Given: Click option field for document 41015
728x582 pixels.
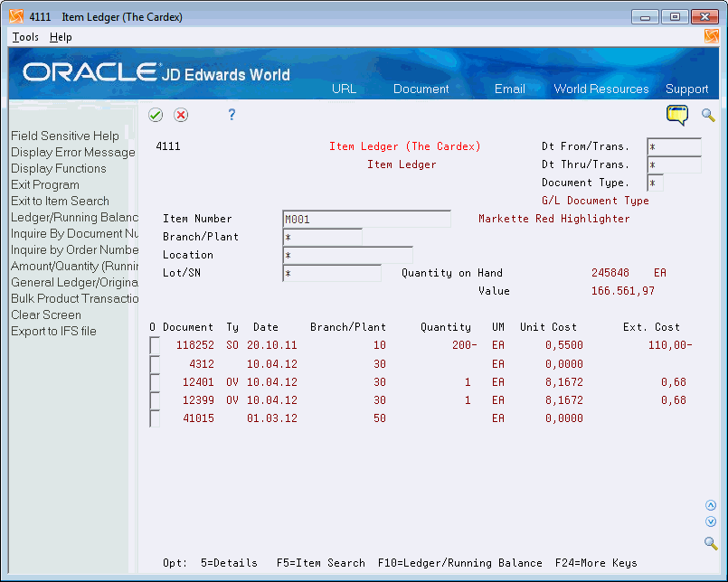Looking at the screenshot, I should click(x=155, y=418).
